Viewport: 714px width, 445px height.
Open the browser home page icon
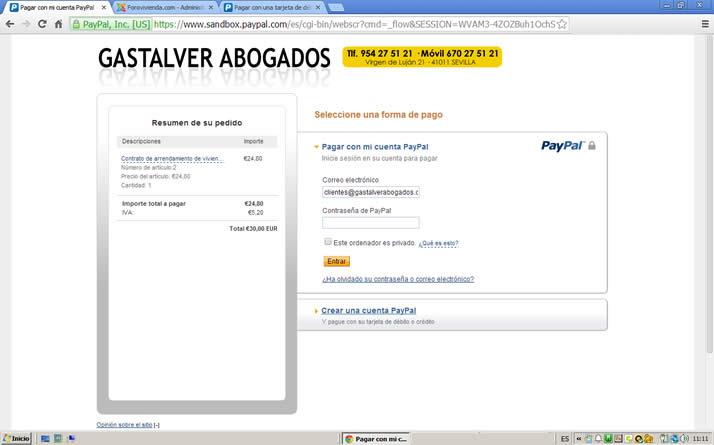pyautogui.click(x=58, y=24)
